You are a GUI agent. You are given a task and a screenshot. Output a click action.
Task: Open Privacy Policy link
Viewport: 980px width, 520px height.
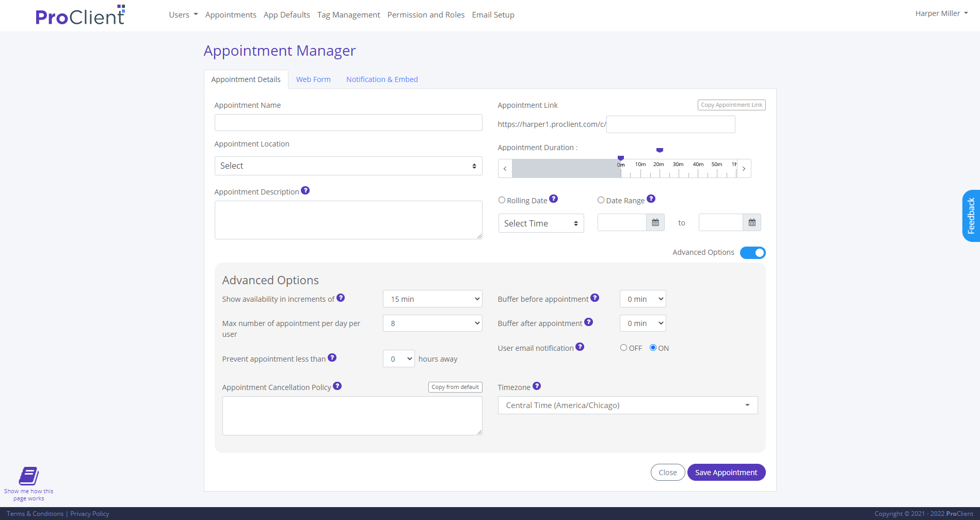pos(90,514)
